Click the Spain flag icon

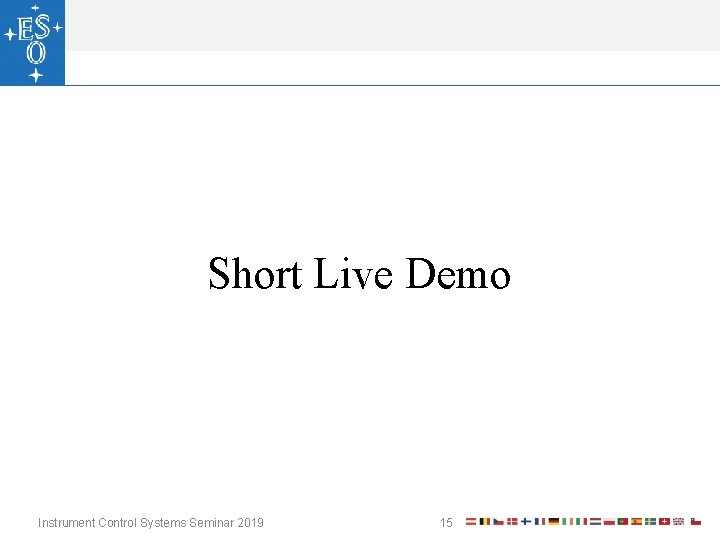(636, 521)
